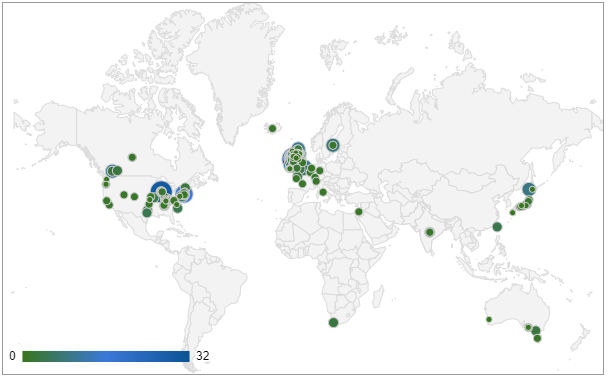Click the largest dark blue marker near Chicago
608x378 pixels.
(161, 190)
